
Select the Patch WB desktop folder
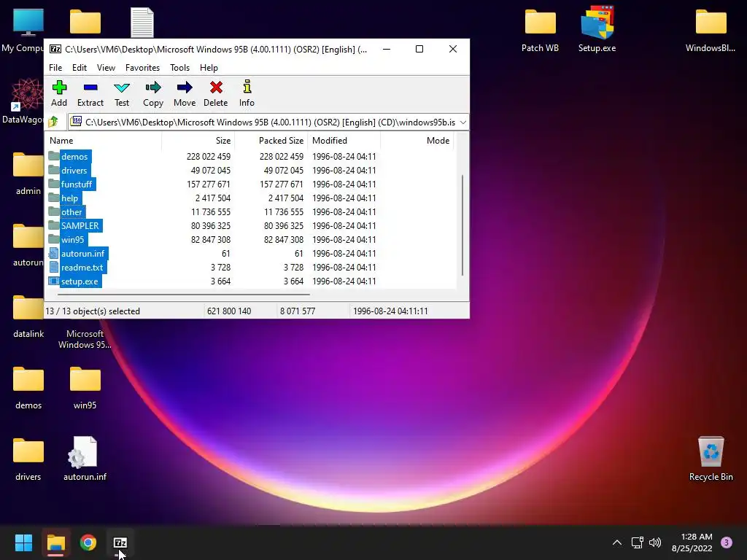pos(540,29)
